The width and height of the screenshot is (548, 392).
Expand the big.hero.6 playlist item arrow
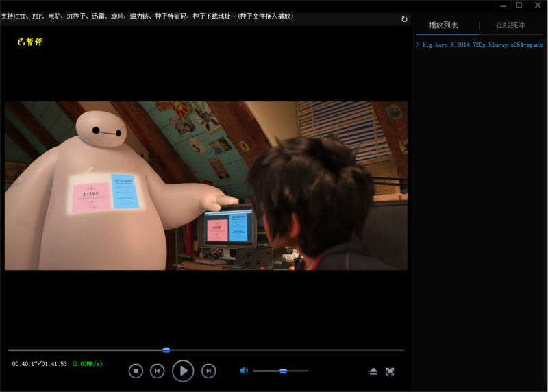coord(418,45)
